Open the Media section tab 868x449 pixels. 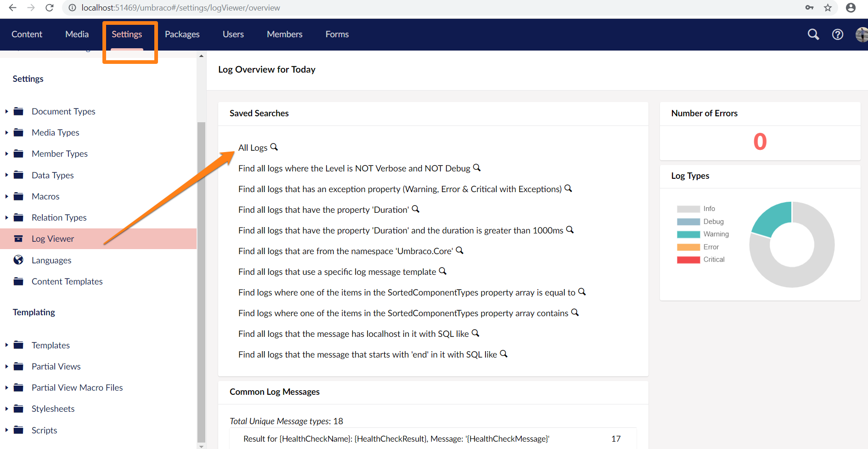(x=77, y=34)
